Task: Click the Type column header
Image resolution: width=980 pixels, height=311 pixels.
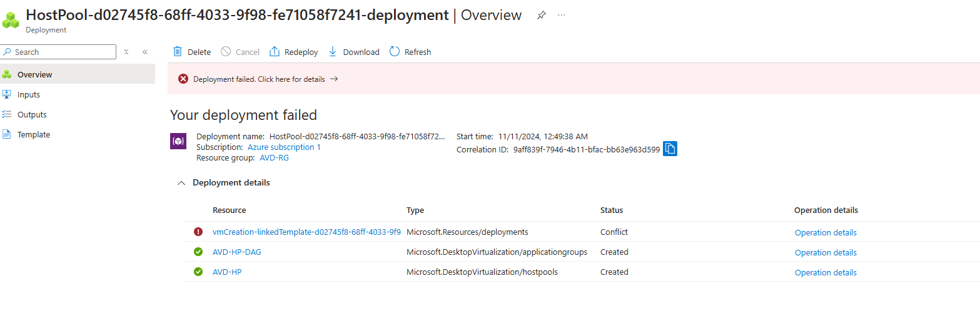Action: pos(415,210)
